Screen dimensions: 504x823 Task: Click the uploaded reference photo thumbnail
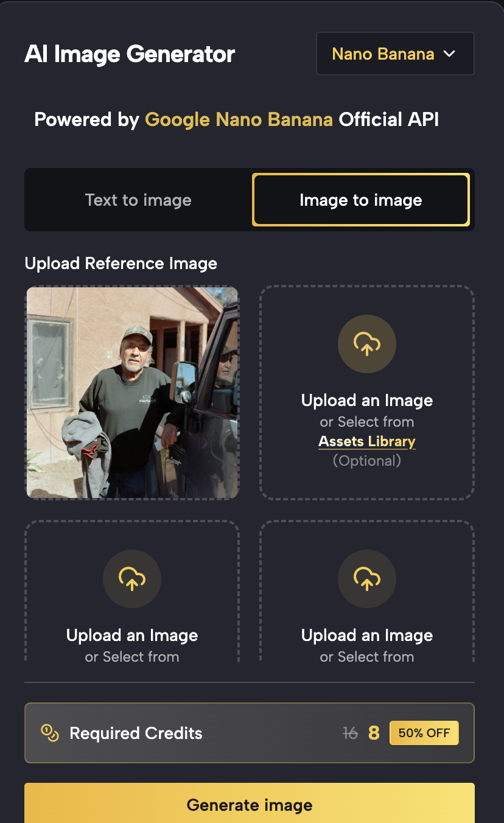point(132,393)
